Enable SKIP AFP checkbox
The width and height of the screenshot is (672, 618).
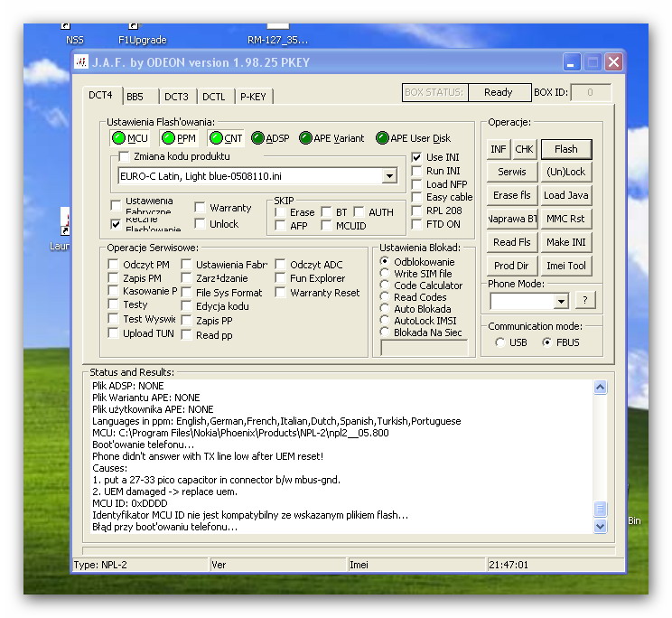pyautogui.click(x=280, y=226)
